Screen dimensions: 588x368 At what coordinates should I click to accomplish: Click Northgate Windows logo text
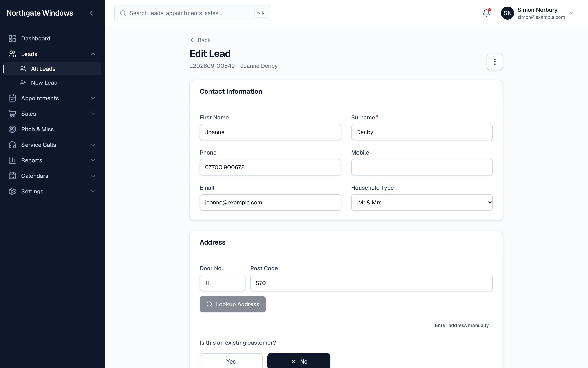click(x=40, y=13)
